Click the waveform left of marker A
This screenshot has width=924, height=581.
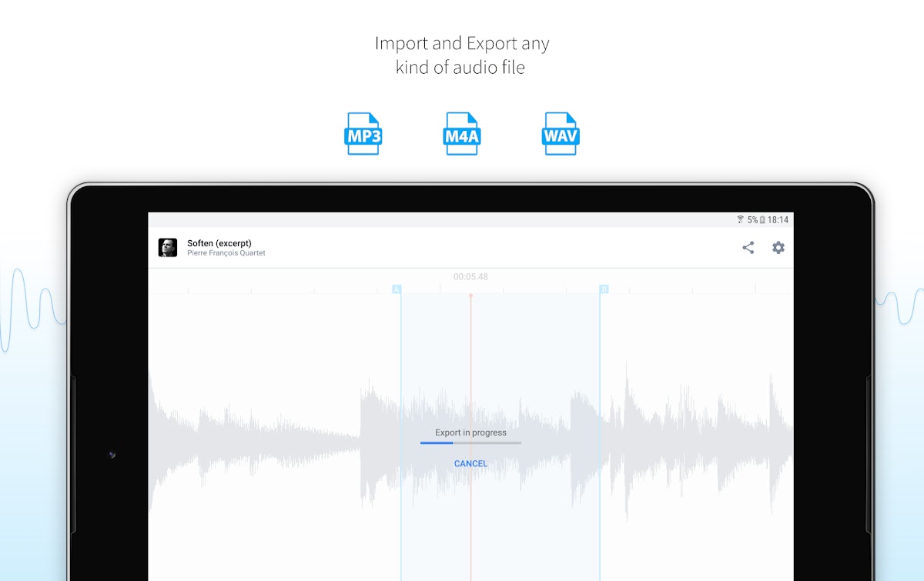(269, 431)
